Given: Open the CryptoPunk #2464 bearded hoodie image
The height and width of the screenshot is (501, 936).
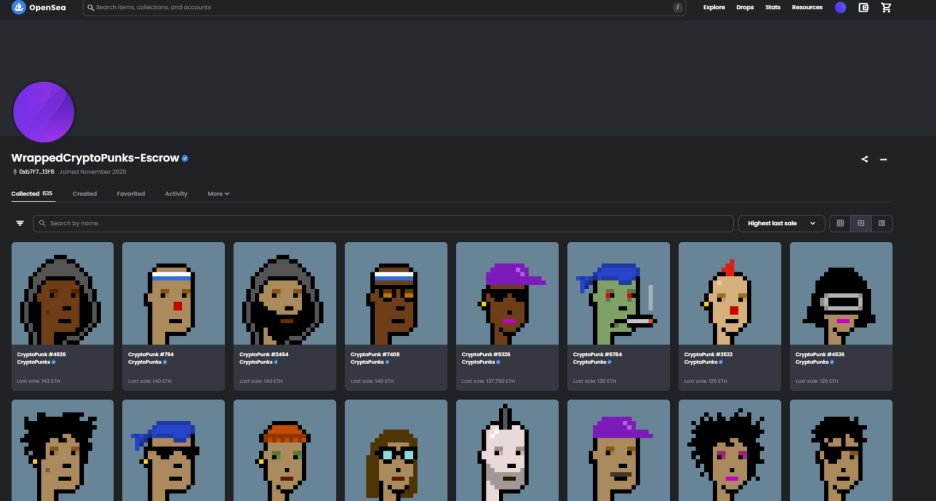Looking at the screenshot, I should [x=285, y=293].
